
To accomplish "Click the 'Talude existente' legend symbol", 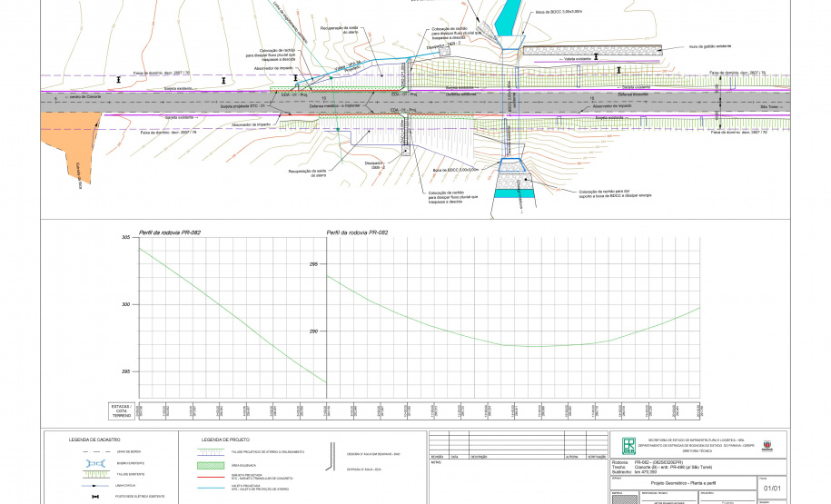I will click(94, 474).
